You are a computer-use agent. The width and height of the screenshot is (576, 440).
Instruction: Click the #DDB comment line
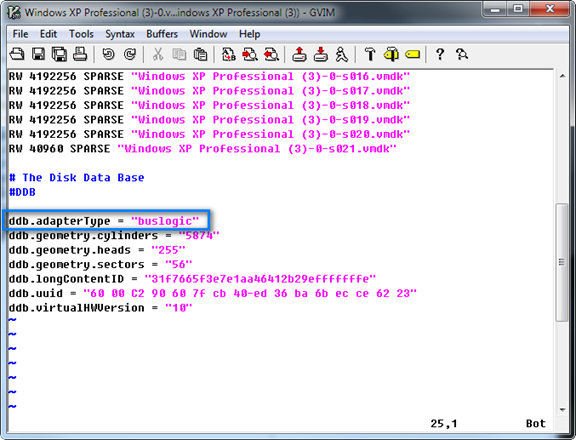[x=22, y=192]
